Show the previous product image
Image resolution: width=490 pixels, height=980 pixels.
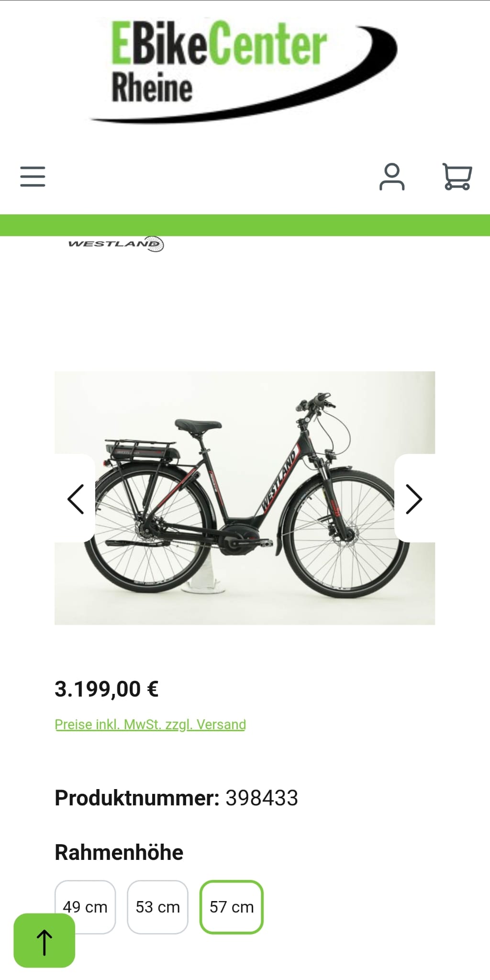tap(75, 499)
